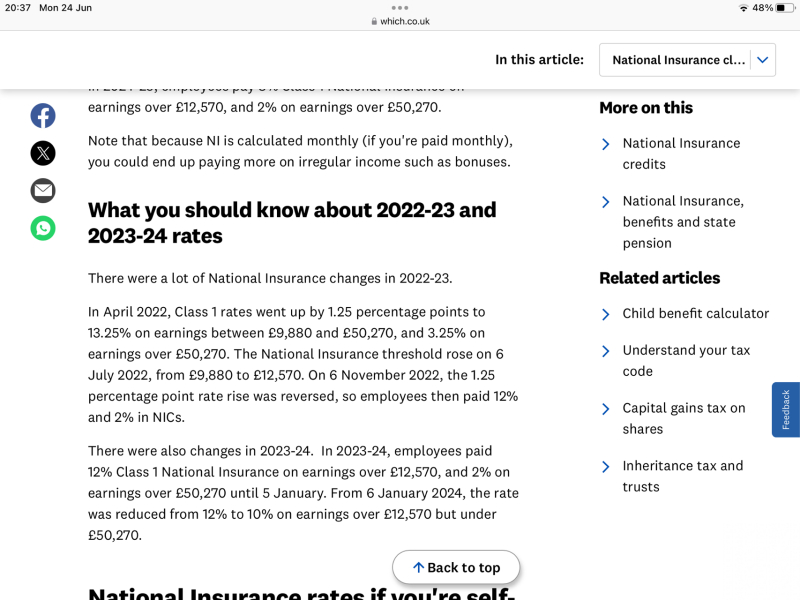Open the Feedback side tab

[x=786, y=410]
